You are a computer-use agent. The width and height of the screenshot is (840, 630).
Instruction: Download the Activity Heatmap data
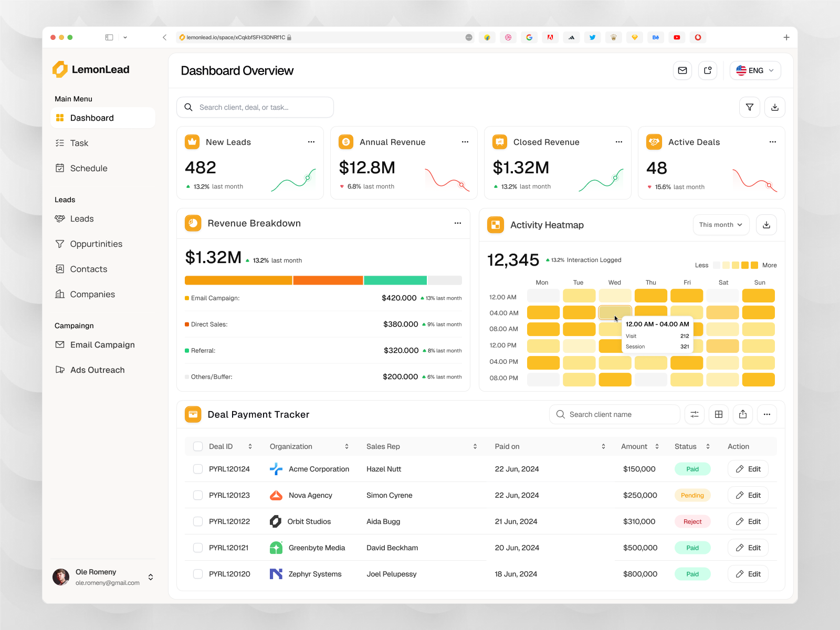pyautogui.click(x=766, y=225)
